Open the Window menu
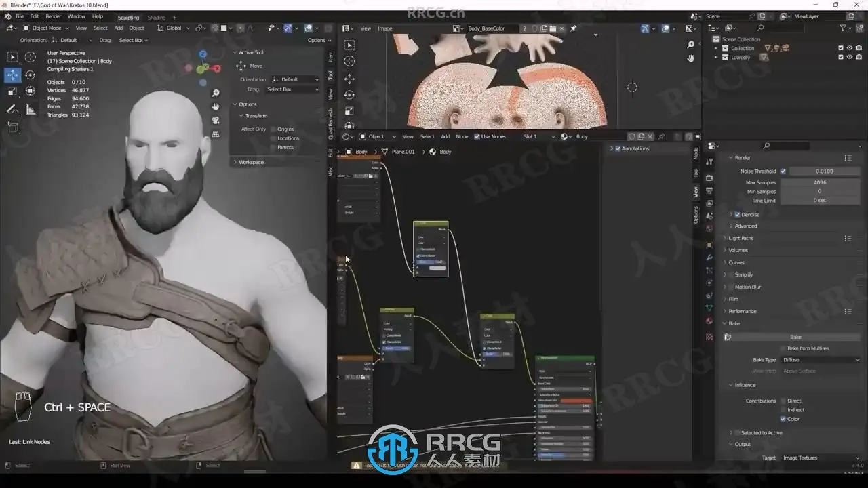The image size is (868, 488). 77,16
